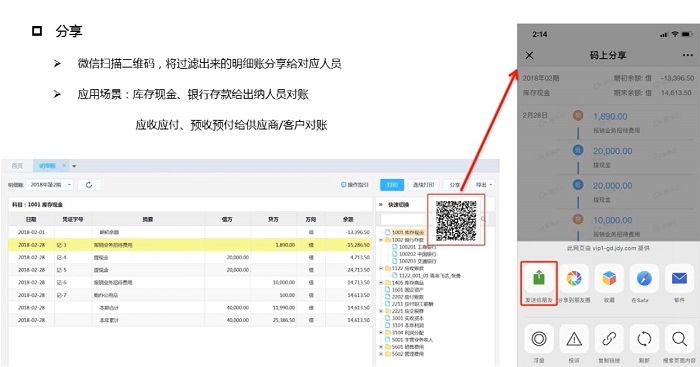This screenshot has width=700, height=367.
Task: Click the QR code image
Action: coord(456,221)
